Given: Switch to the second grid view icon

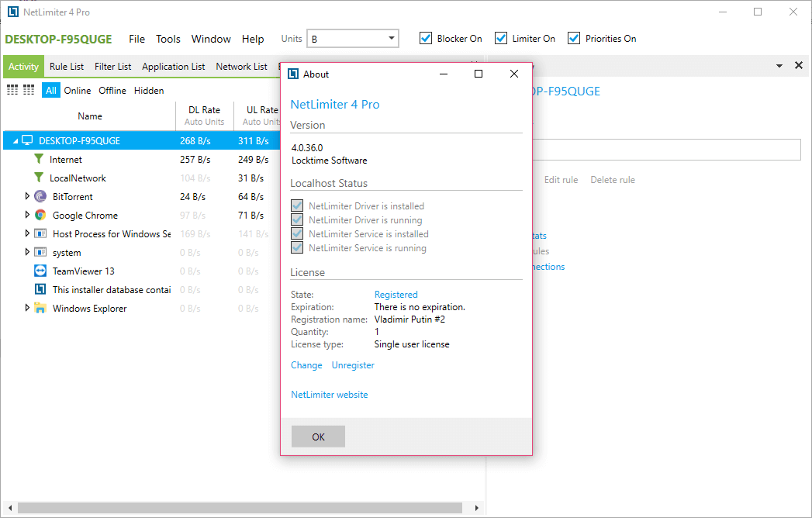Looking at the screenshot, I should click(x=29, y=90).
